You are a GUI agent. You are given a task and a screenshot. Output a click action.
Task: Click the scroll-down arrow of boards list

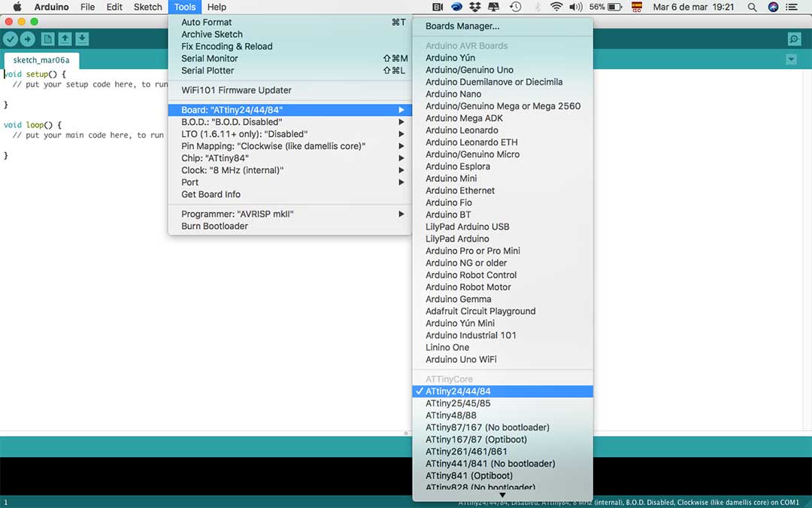[502, 495]
